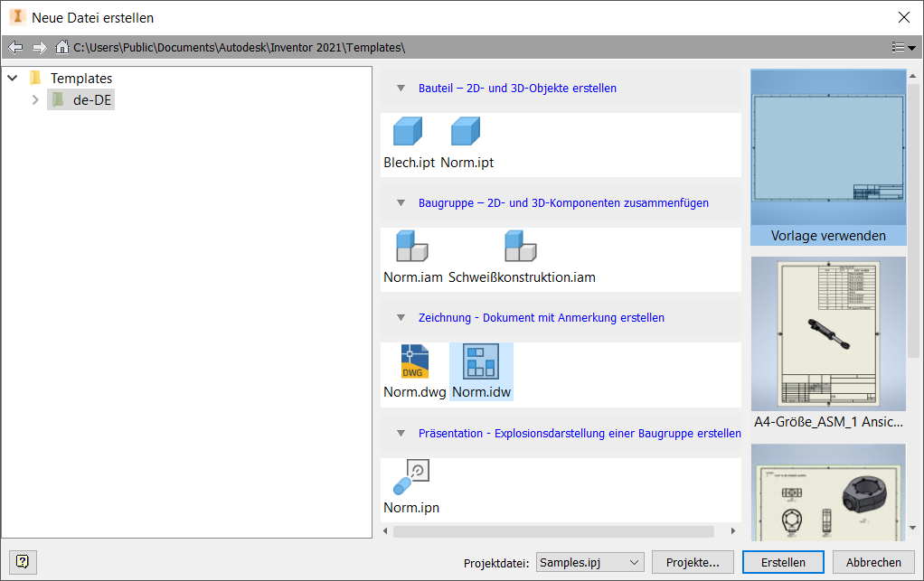Choose the Schweißkonstruktion.iam weldment template icon
This screenshot has height=581, width=924.
click(x=521, y=246)
